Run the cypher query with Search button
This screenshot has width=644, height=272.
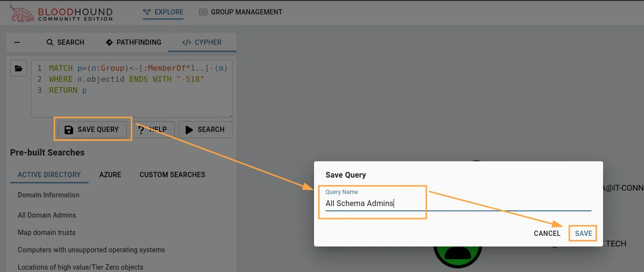click(205, 130)
